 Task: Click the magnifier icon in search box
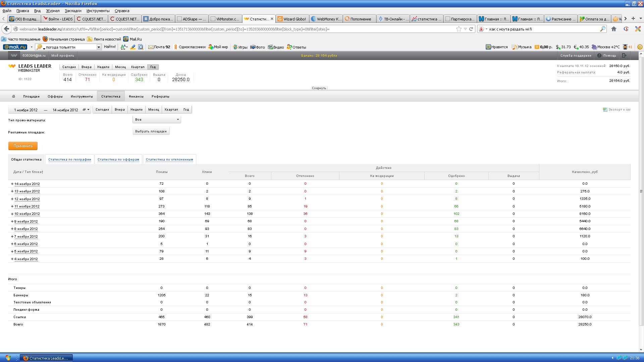[x=602, y=29]
